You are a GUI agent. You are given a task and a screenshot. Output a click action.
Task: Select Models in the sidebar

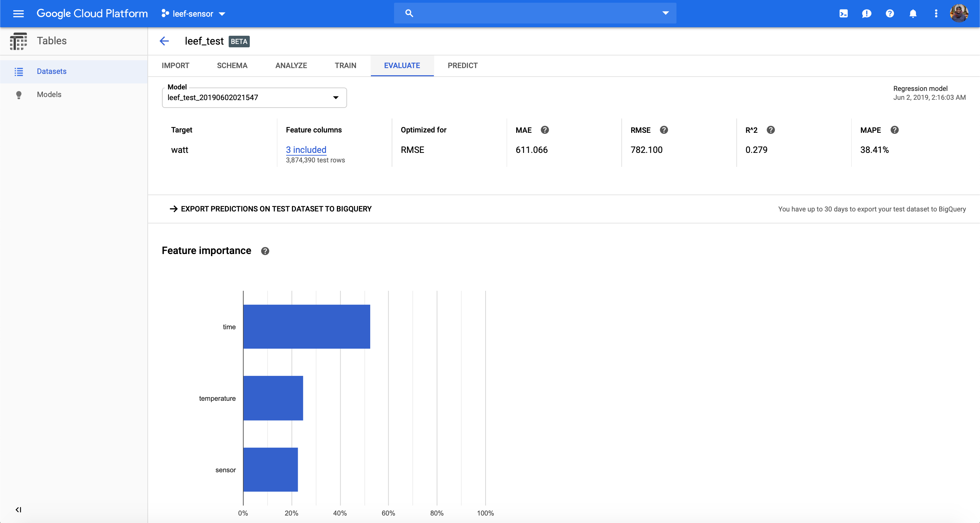(49, 94)
